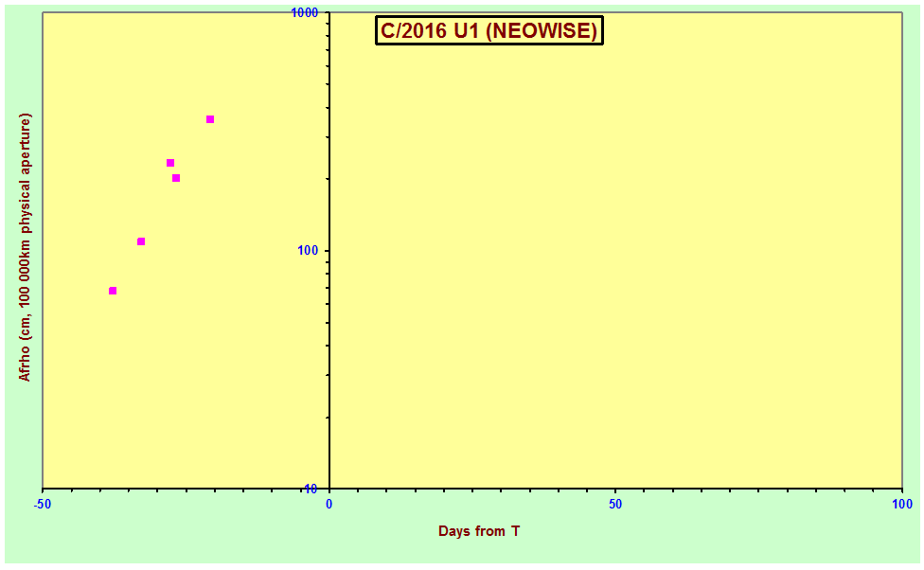This screenshot has width=924, height=570.
Task: Select the magenta data point just above 100
Action: [x=141, y=241]
